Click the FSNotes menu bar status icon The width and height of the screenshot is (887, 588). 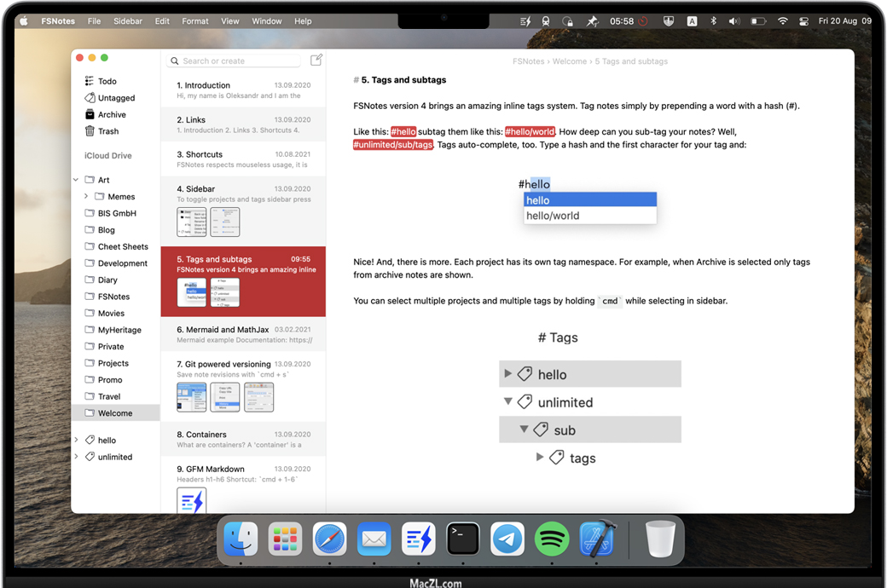point(525,21)
